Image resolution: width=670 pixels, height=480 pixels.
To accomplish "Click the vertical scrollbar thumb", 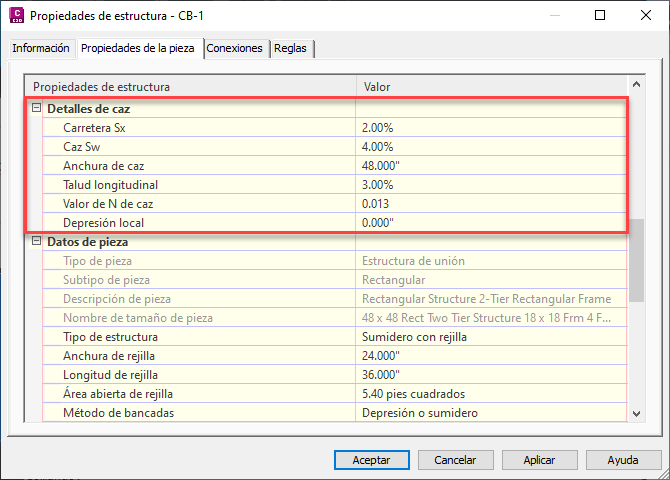I will tap(636, 260).
